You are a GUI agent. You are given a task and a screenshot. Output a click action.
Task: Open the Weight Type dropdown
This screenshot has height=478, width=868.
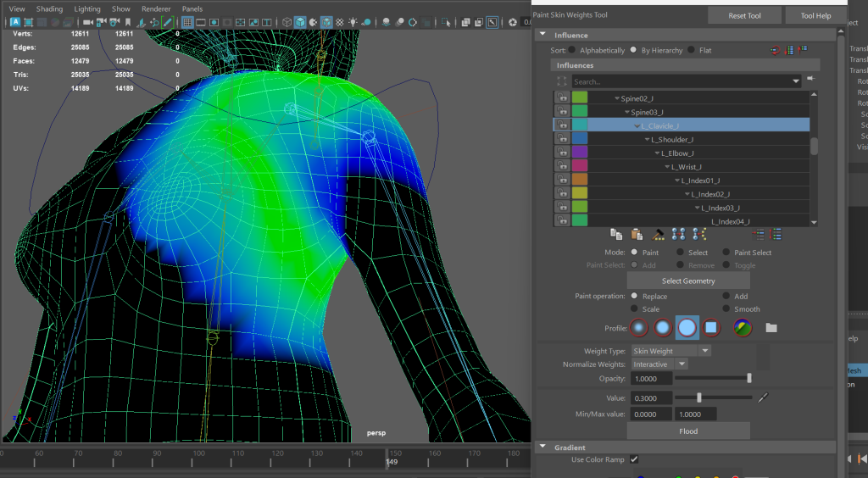pos(671,351)
